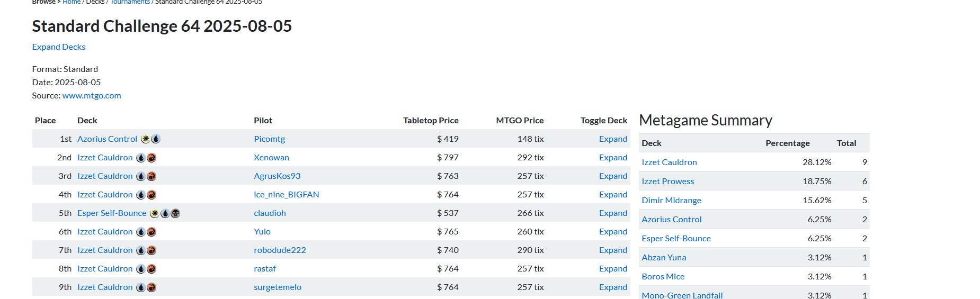Viewport: 980px width, 299px height.
Task: Open the Tournaments breadcrumb link
Action: (x=130, y=2)
